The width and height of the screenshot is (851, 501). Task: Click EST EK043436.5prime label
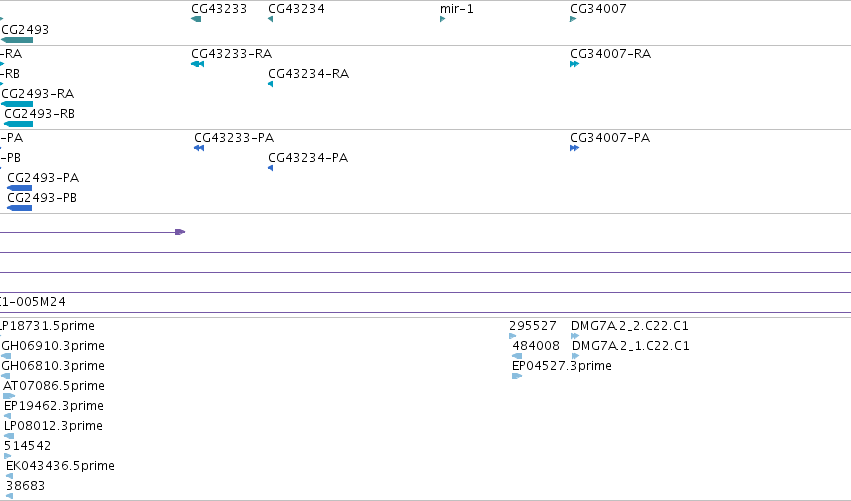[x=60, y=466]
